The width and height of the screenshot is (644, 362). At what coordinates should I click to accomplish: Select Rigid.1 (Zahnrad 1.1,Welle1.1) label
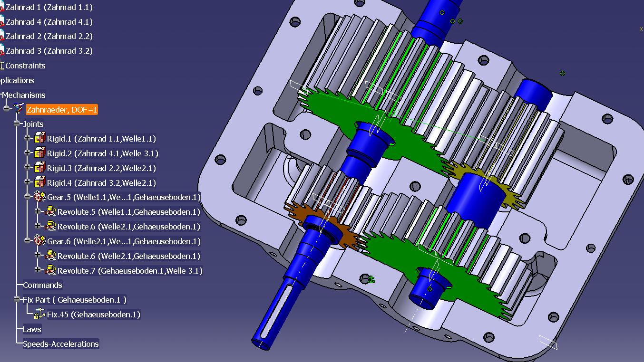pos(101,139)
